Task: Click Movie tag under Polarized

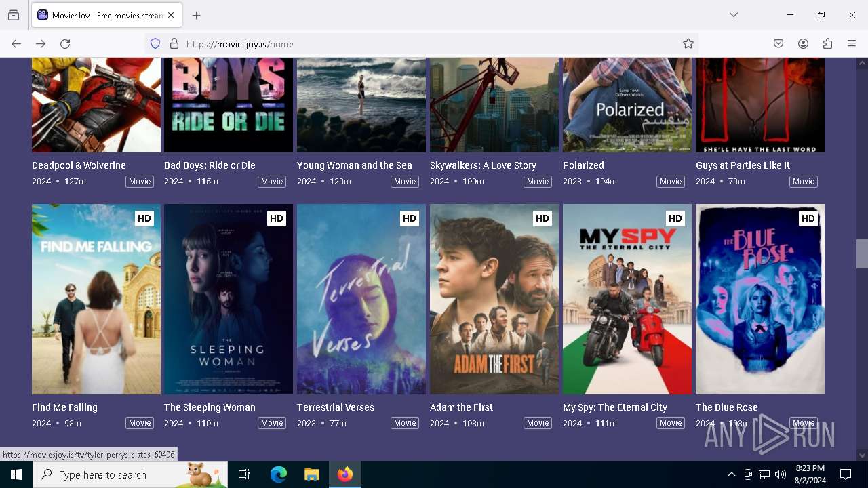Action: (x=671, y=182)
